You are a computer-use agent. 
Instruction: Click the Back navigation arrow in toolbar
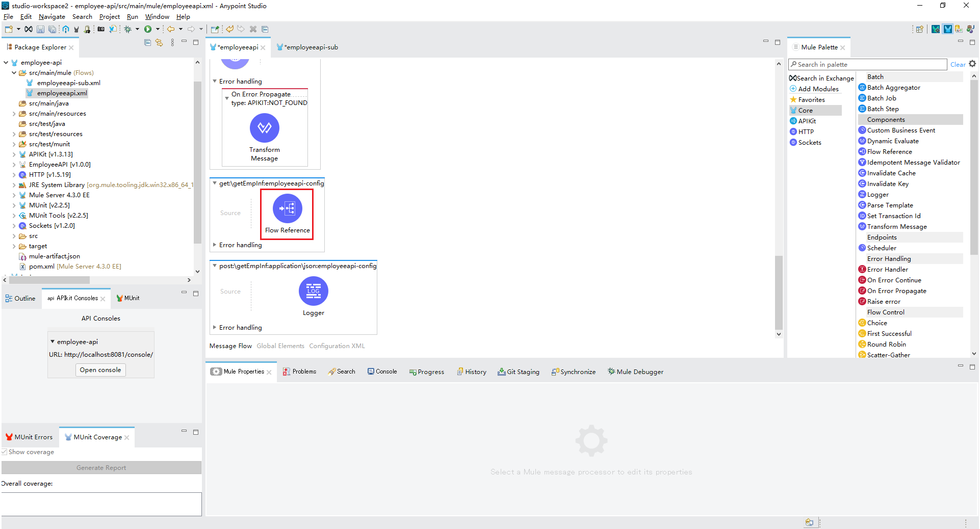171,29
